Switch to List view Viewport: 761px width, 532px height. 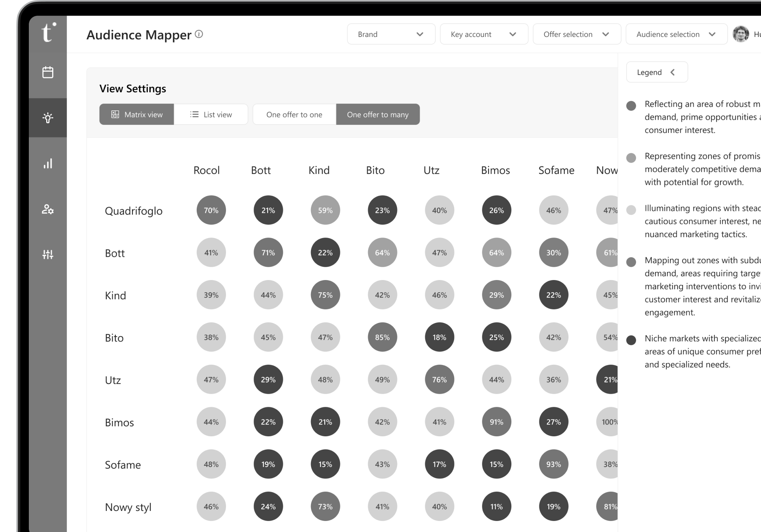click(x=211, y=115)
